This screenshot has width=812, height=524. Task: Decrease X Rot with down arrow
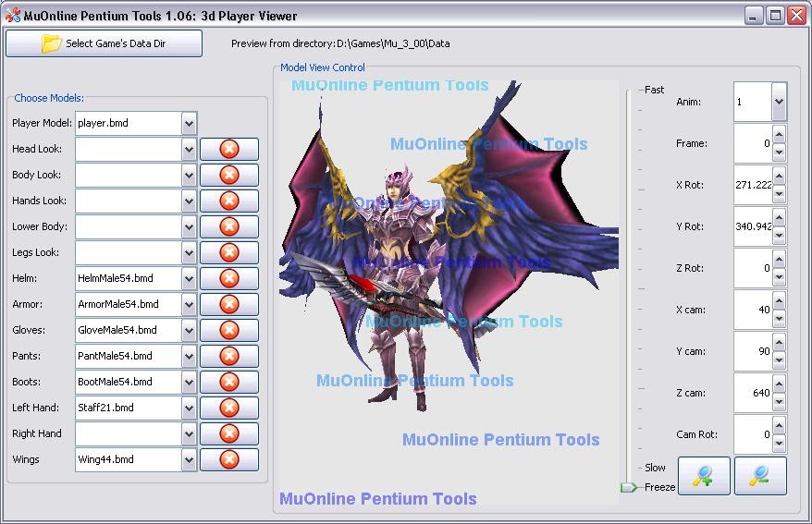pos(779,194)
